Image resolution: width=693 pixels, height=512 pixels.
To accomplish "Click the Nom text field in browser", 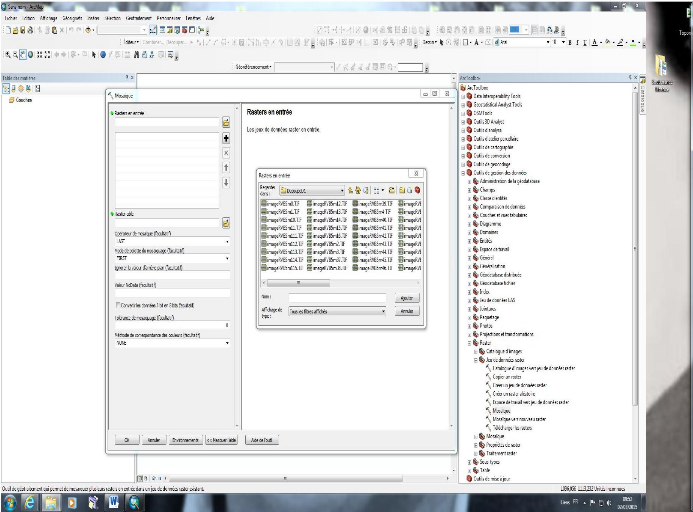I will pos(337,298).
